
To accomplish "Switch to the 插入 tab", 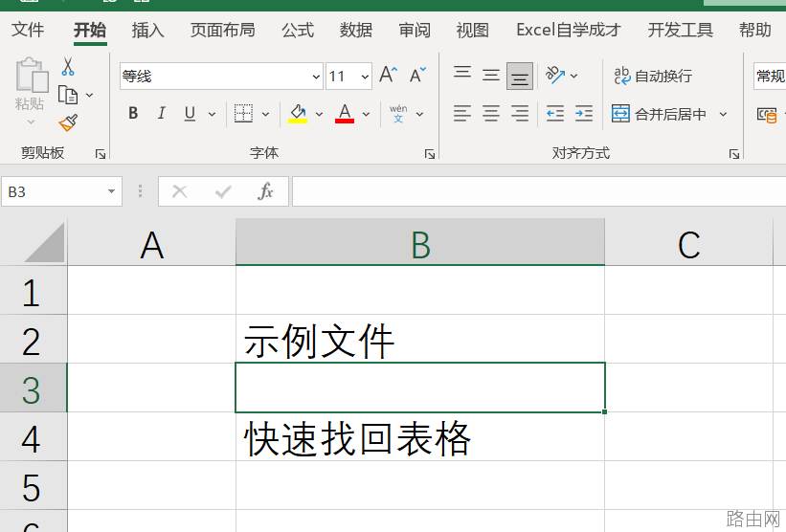I will pos(147,30).
